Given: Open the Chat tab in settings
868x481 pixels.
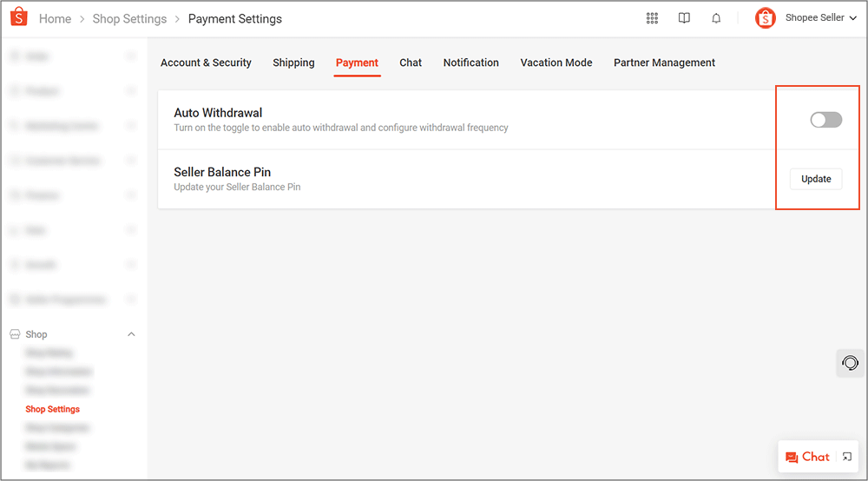Looking at the screenshot, I should click(x=411, y=63).
